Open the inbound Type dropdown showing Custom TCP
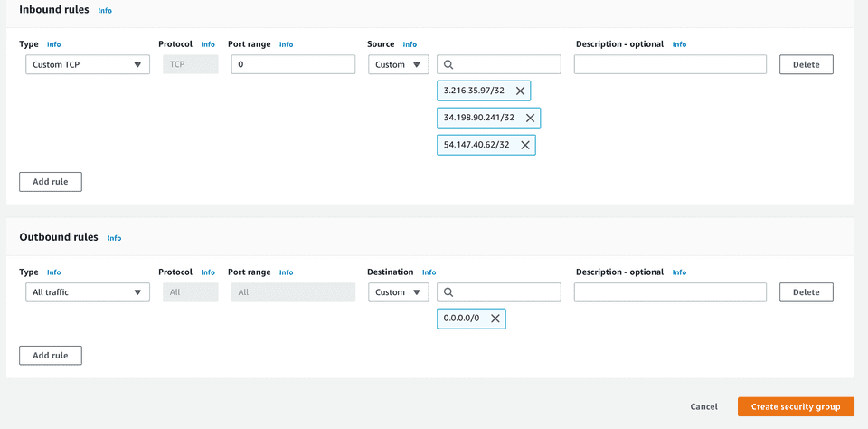This screenshot has width=868, height=429. [85, 64]
